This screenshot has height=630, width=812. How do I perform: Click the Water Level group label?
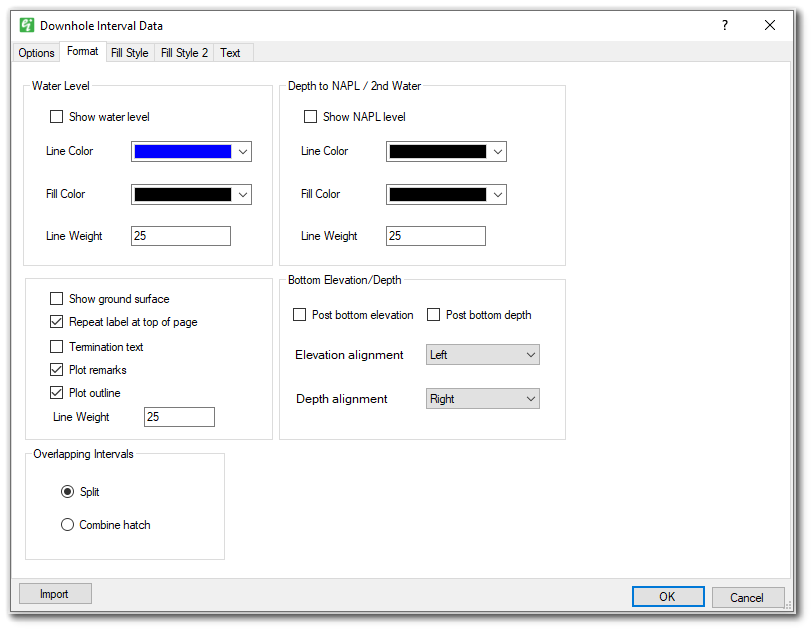coord(61,85)
